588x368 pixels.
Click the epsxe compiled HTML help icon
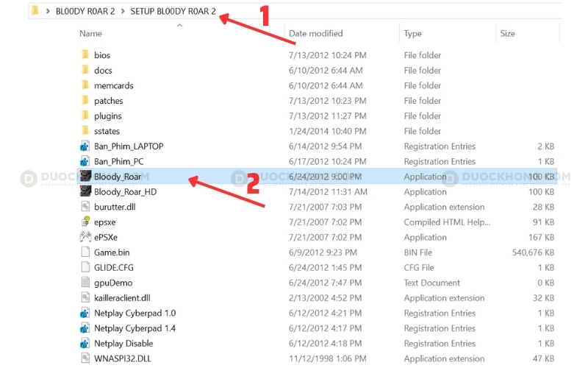coord(85,222)
